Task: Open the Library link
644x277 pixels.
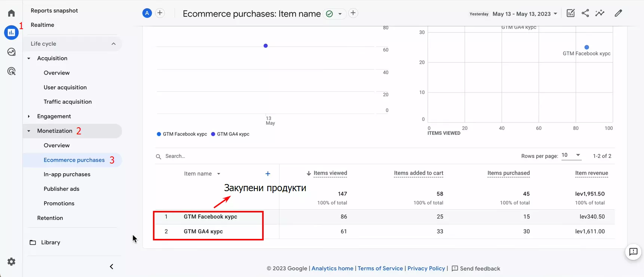Action: 50,242
